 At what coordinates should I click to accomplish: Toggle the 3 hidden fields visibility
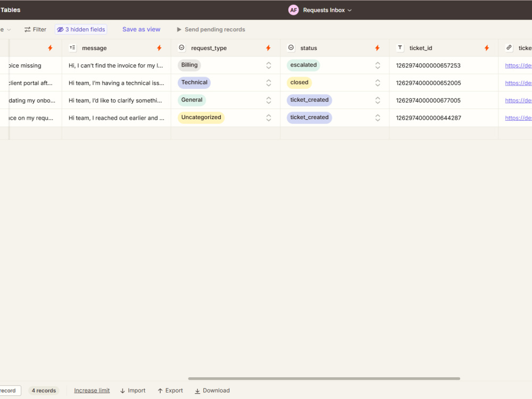[81, 29]
